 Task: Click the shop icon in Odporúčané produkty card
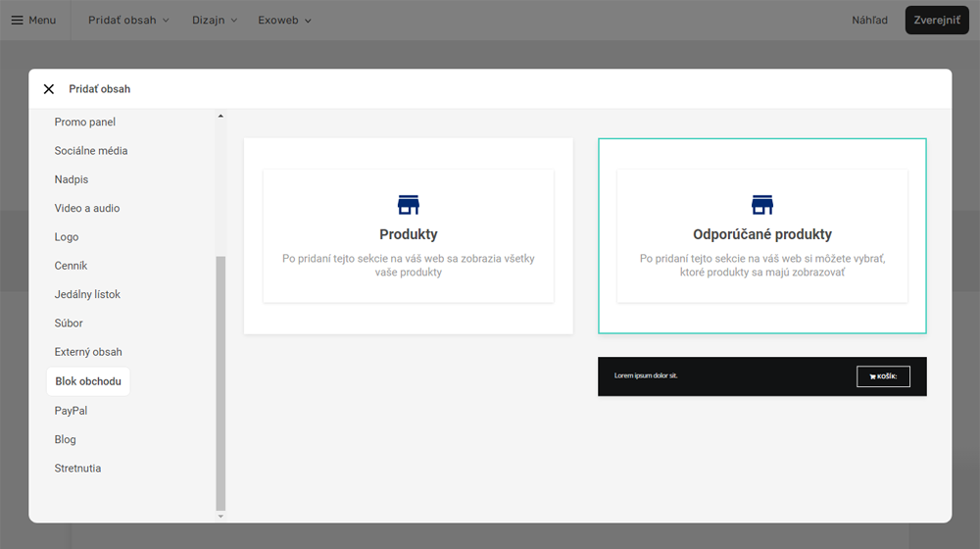click(761, 204)
